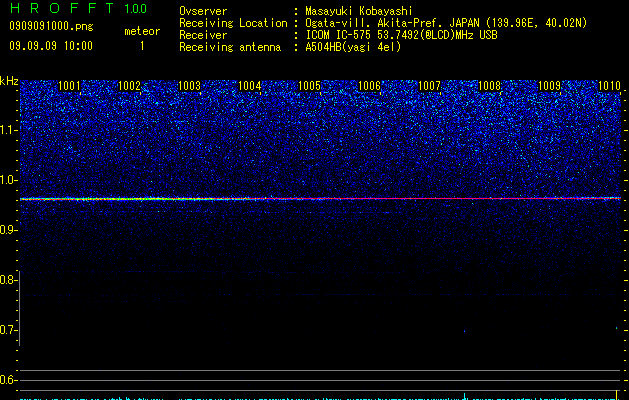Click the 0.9 frequency axis label
The image size is (629, 400).
coord(8,230)
